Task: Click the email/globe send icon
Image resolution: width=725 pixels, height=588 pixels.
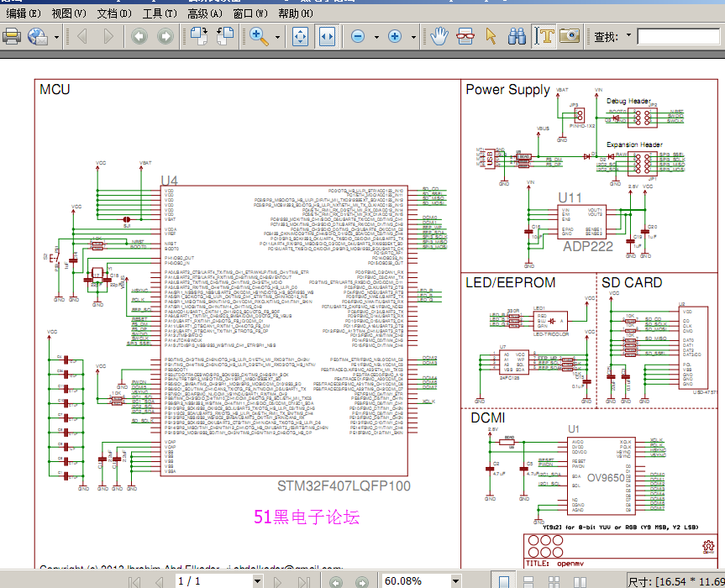Action: tap(38, 36)
